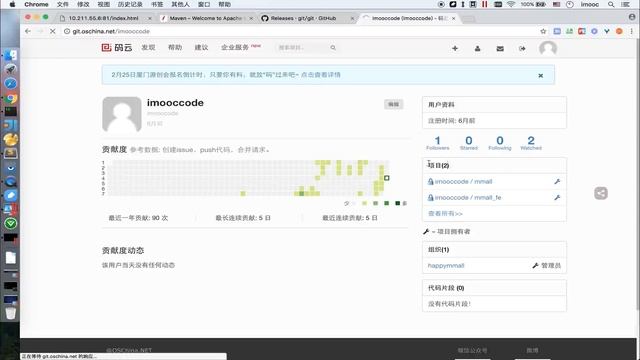
Task: Open the 历史记录 menu in the menu bar
Action: [x=130, y=4]
